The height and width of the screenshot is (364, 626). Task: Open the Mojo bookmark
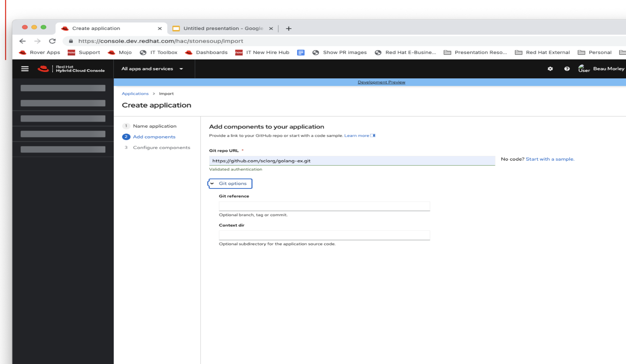coord(120,53)
